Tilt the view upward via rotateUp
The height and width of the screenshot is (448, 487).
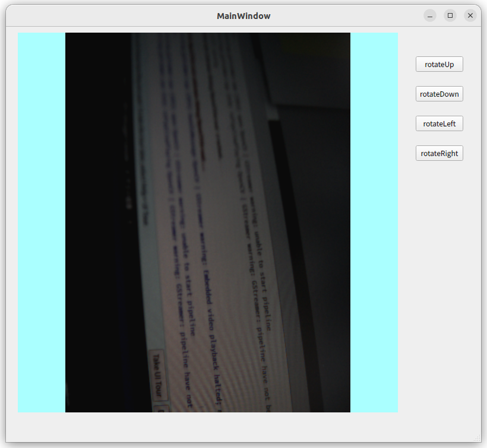[439, 64]
